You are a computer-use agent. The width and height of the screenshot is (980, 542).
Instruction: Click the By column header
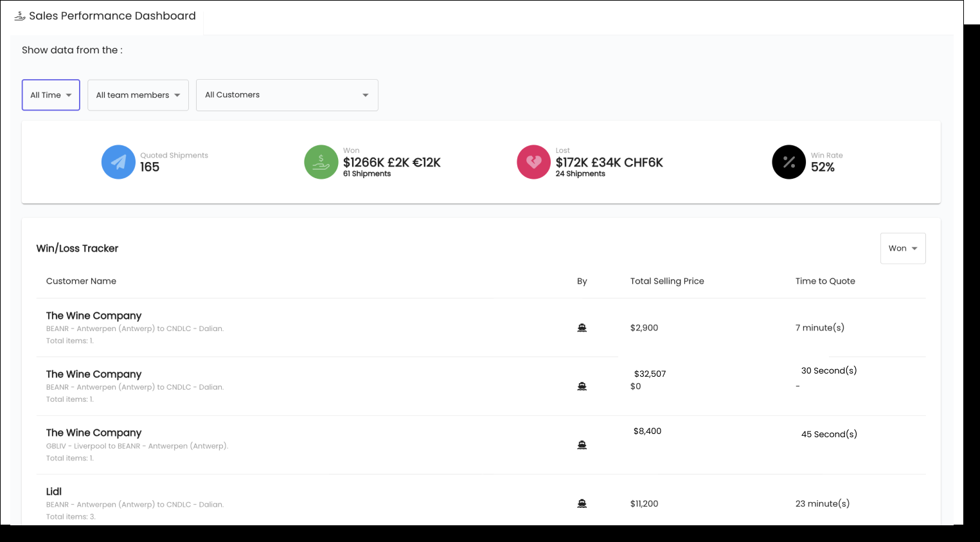[x=582, y=281]
